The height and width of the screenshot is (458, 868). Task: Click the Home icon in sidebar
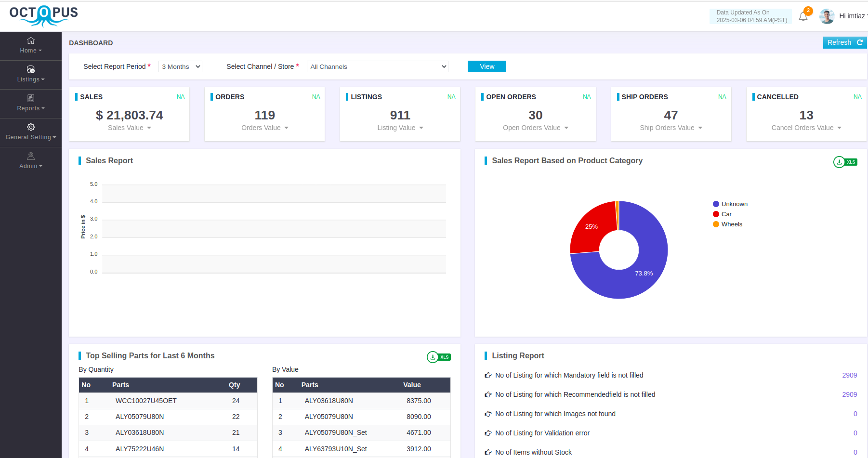pos(31,41)
